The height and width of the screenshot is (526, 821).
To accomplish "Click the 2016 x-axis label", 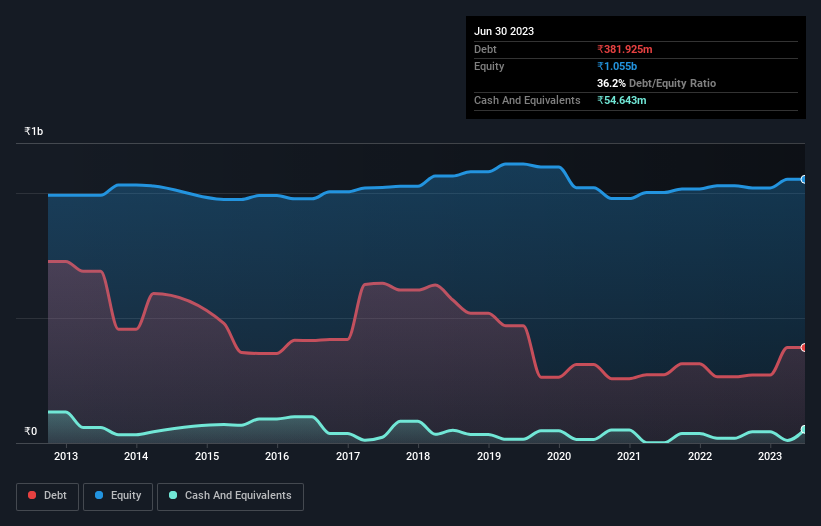I will (x=277, y=456).
